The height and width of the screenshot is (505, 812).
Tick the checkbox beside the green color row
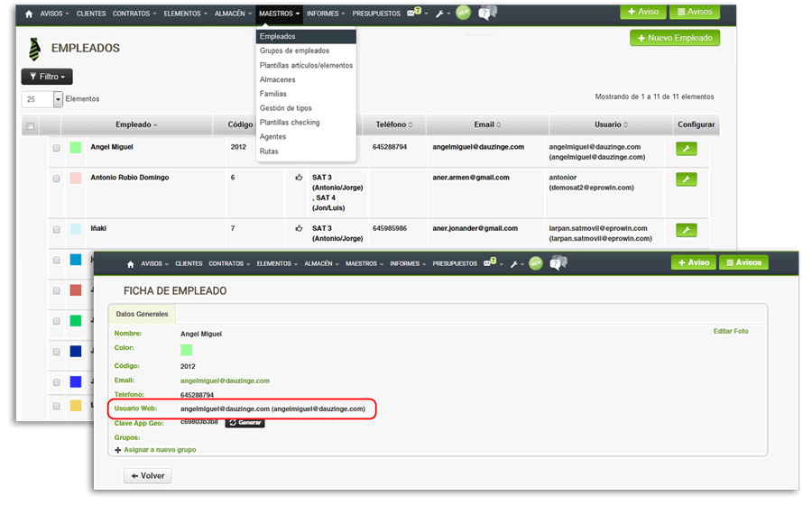pos(57,321)
